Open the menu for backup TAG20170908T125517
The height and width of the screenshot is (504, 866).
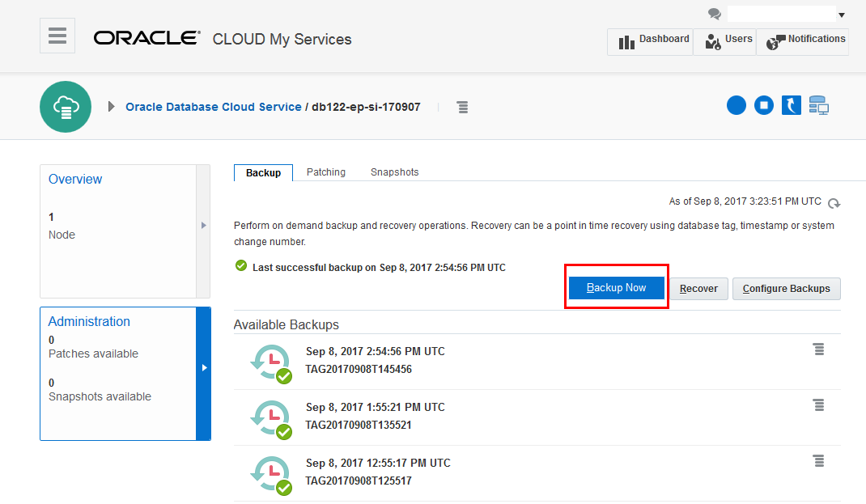point(818,460)
